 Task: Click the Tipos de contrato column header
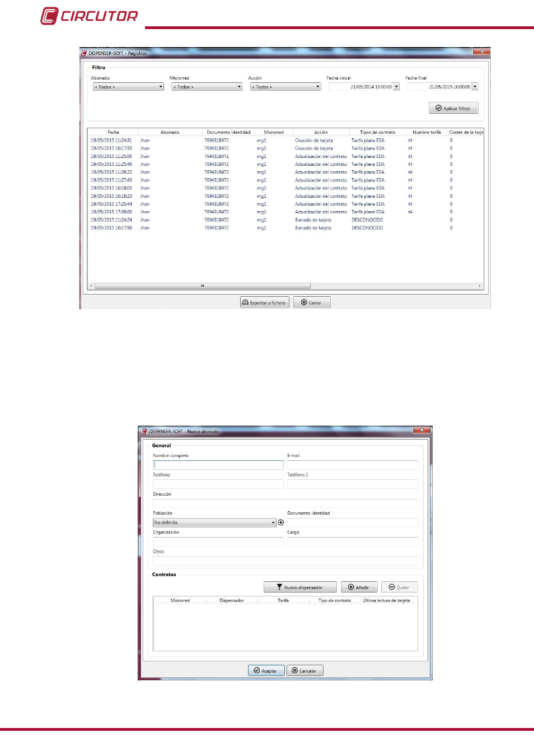377,133
